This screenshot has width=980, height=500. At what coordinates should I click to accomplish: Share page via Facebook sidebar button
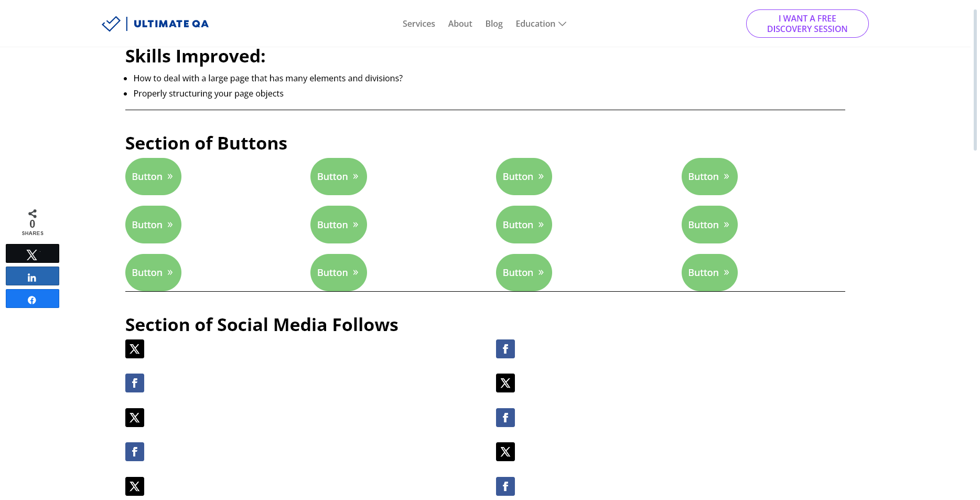(x=33, y=299)
